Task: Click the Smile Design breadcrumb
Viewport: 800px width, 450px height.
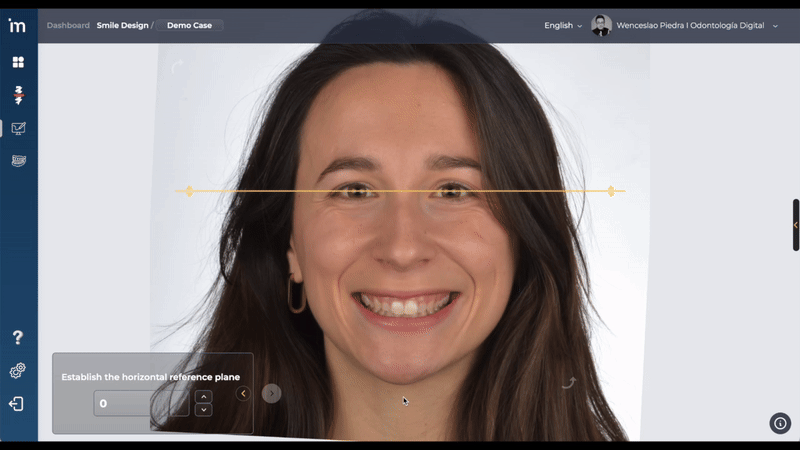Action: [122, 26]
